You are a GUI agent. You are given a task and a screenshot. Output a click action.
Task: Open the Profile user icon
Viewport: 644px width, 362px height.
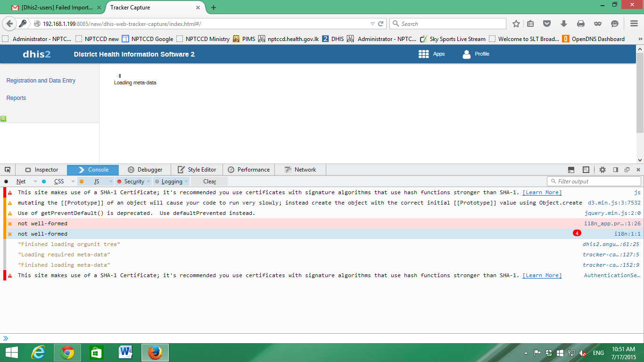[467, 54]
